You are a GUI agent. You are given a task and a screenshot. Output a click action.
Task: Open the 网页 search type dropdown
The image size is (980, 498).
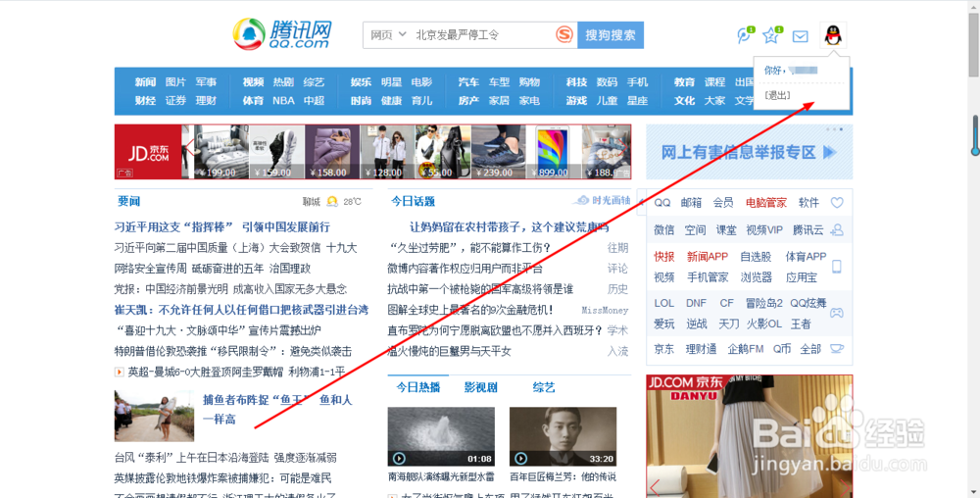click(x=388, y=35)
